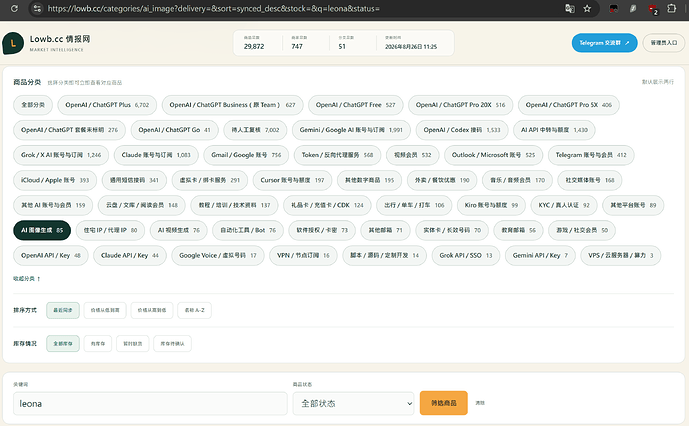
Task: Select OpenAI API / Key chip
Action: (51, 255)
